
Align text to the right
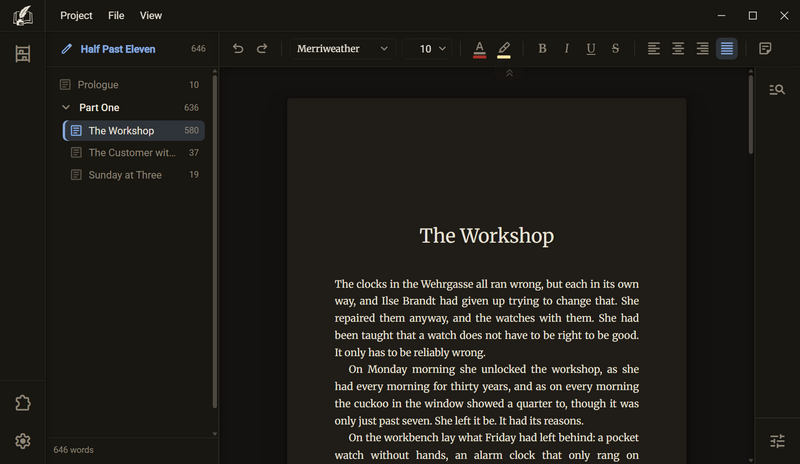coord(703,48)
